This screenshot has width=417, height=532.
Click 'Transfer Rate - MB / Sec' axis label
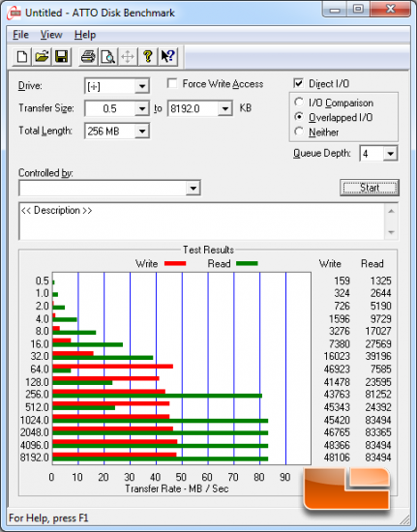click(x=177, y=488)
